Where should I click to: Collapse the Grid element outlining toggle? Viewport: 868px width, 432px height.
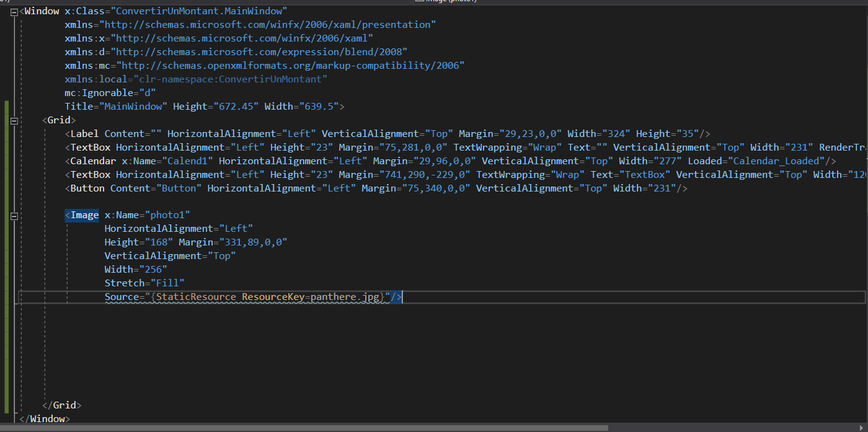click(14, 120)
